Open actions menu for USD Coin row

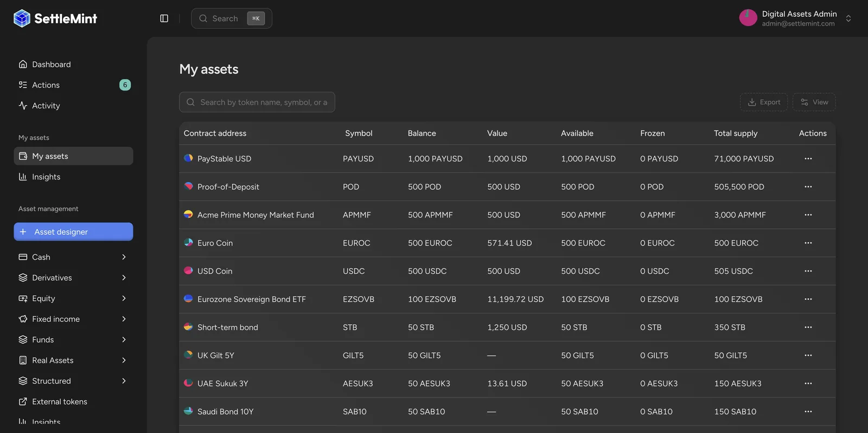click(808, 271)
